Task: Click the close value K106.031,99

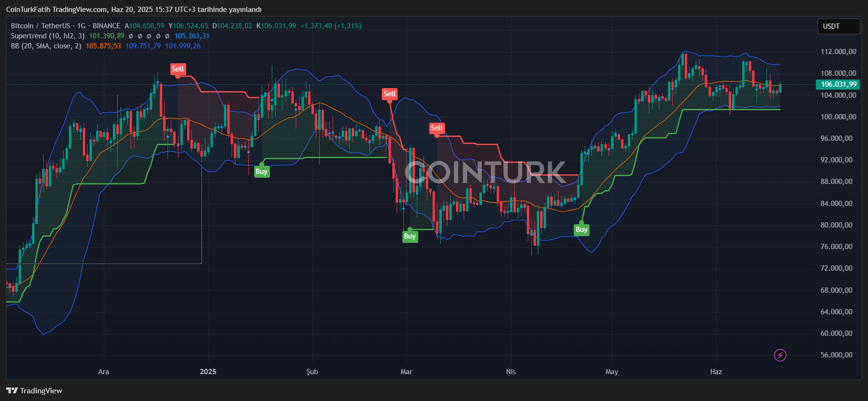Action: (276, 26)
